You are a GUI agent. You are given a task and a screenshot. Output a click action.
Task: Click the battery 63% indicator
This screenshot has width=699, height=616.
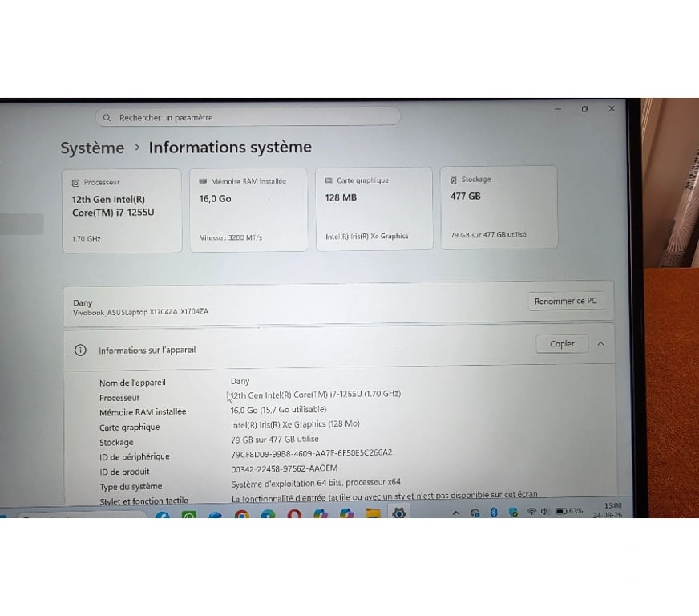tap(569, 511)
